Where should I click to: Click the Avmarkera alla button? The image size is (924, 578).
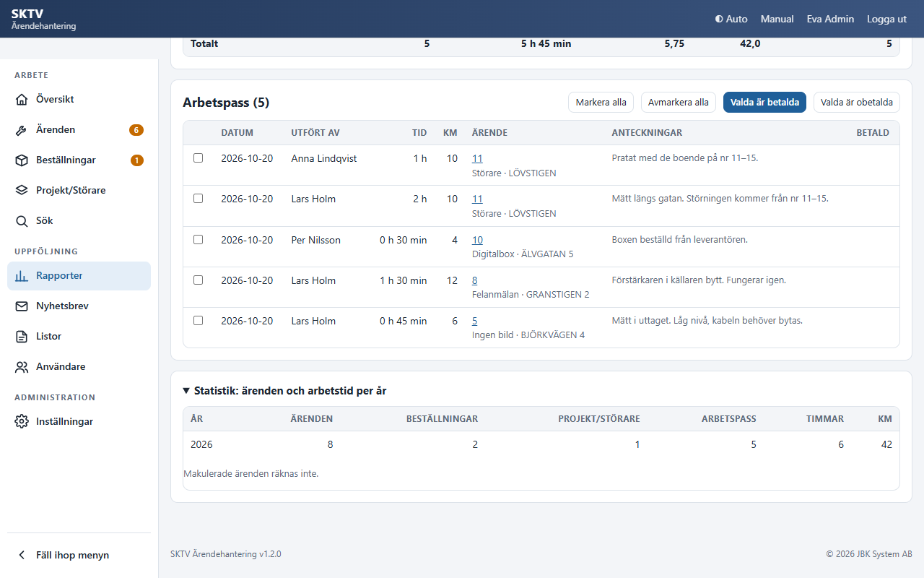[x=679, y=103]
